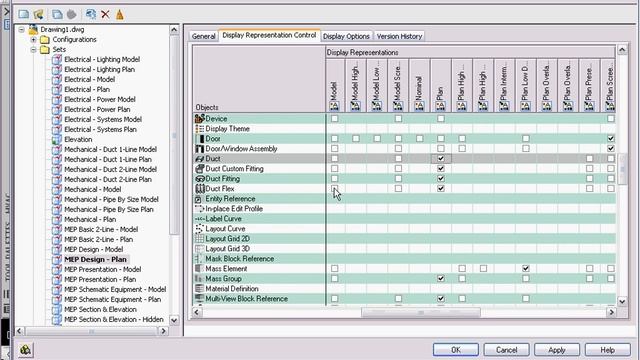Image resolution: width=640 pixels, height=360 pixels.
Task: Collapse the Drawing1.dwg tree node
Action: point(22,29)
